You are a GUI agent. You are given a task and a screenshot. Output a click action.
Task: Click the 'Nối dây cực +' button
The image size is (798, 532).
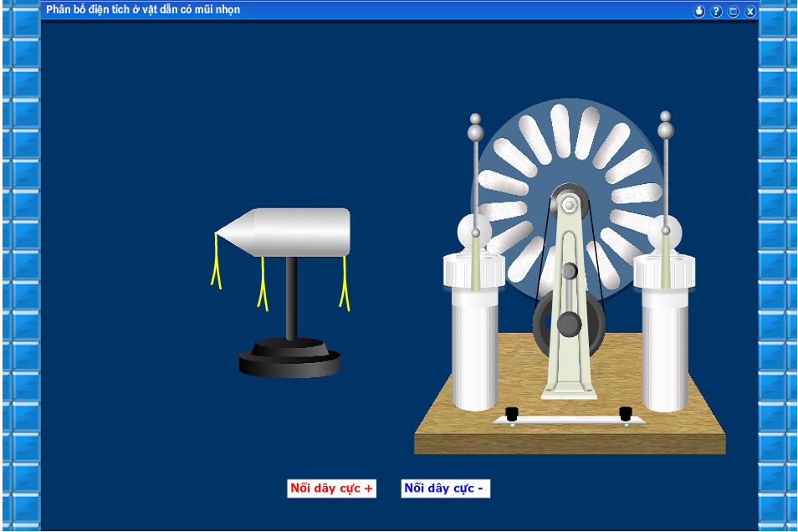[332, 489]
